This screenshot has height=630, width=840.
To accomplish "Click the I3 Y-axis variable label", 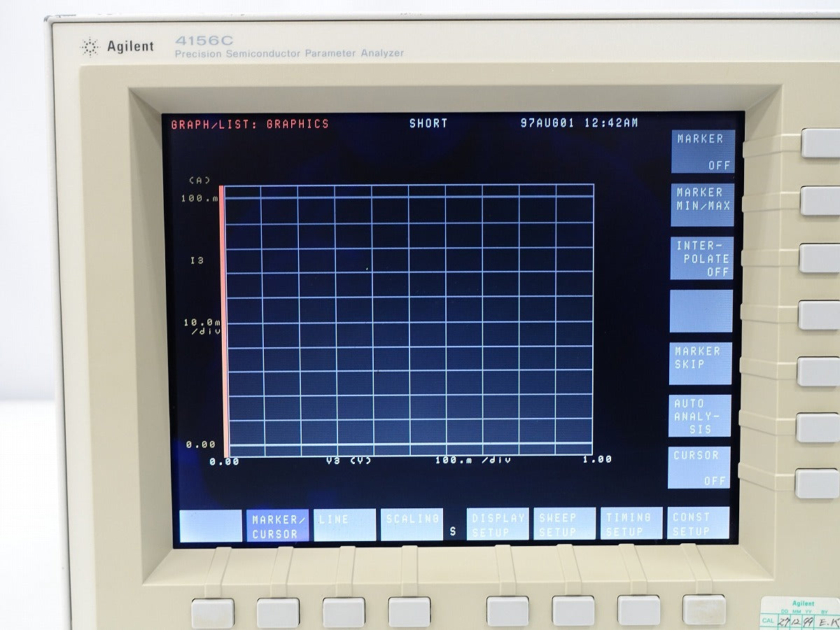I will pyautogui.click(x=197, y=260).
